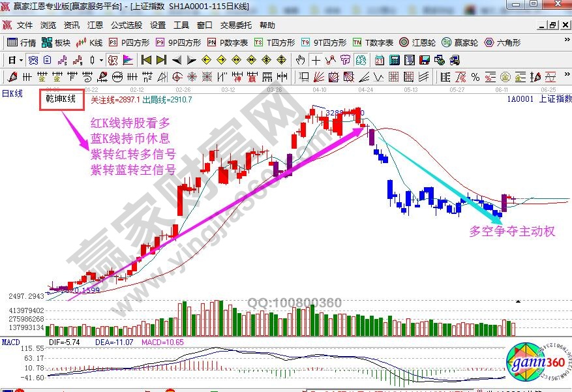Click the calendar date icon in toolbar
The height and width of the screenshot is (392, 572).
pos(380,60)
